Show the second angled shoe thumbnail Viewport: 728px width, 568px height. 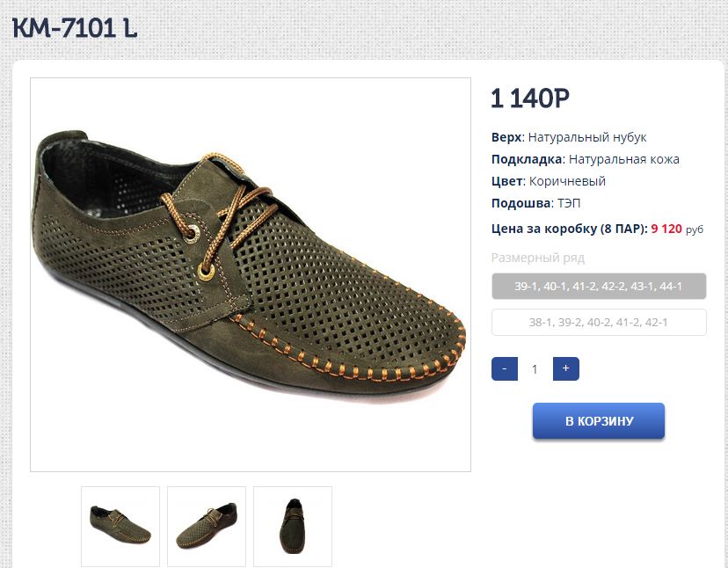[x=207, y=526]
